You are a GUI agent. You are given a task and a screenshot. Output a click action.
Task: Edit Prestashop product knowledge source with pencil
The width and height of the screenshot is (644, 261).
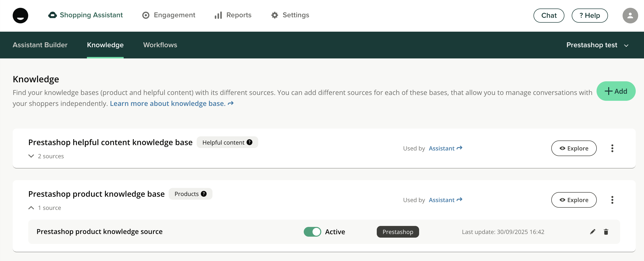[592, 232]
